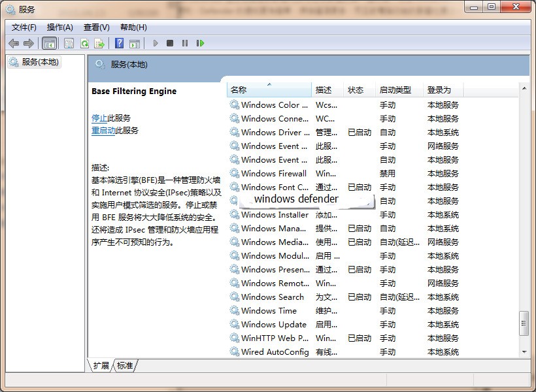Click the vertical scrollbar thumb of services list

point(524,323)
